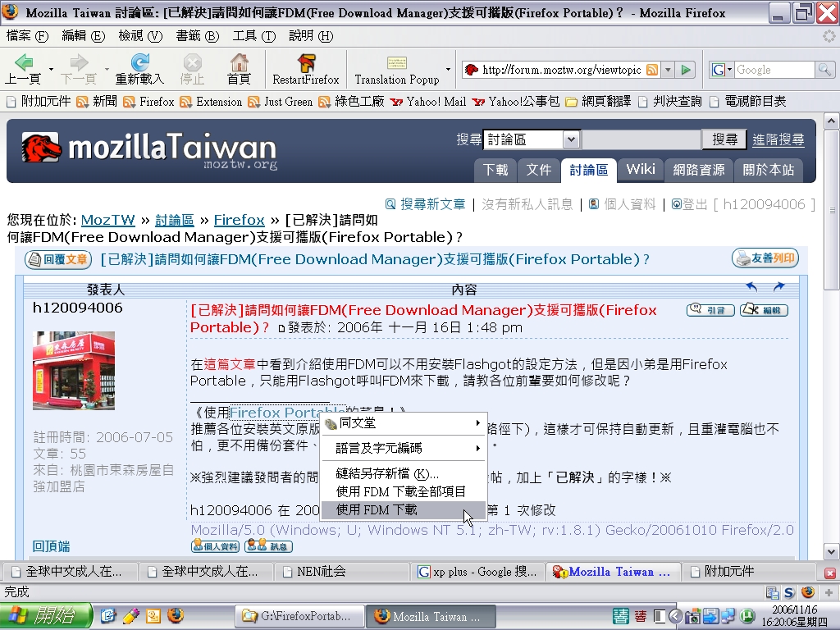
Task: Click the previous topic blue arrow
Action: pos(751,287)
